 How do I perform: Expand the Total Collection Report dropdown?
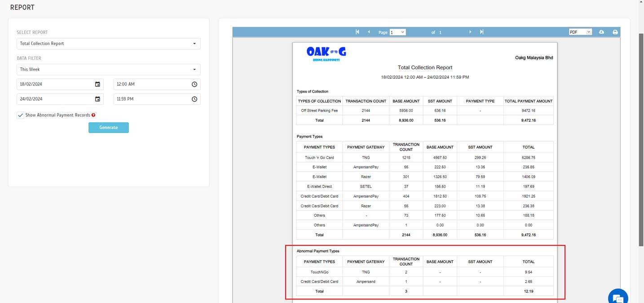pos(108,44)
